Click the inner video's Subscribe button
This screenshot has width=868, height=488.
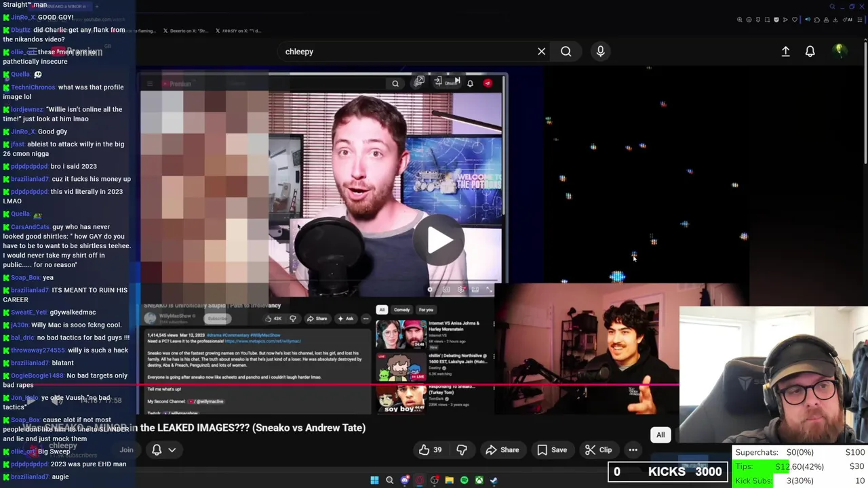(217, 319)
